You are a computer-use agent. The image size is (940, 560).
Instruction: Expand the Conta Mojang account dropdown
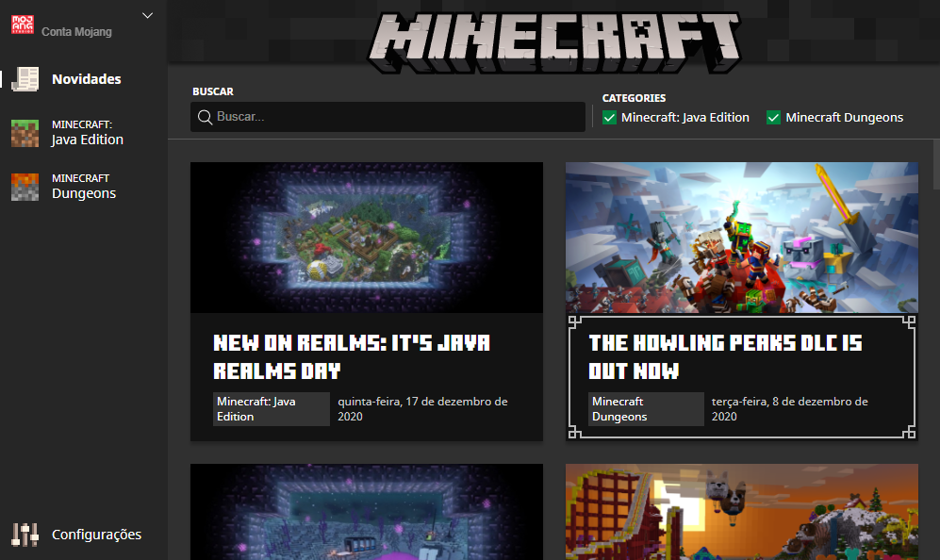[x=147, y=16]
